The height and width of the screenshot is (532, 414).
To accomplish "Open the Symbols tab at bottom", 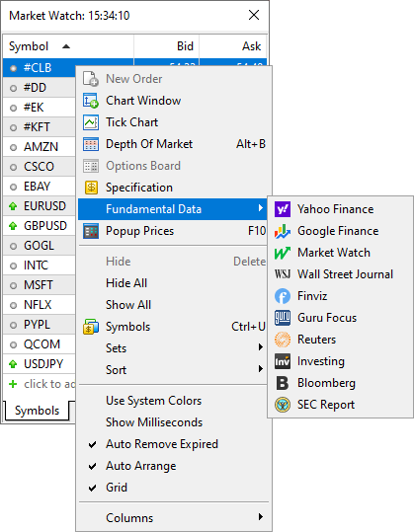I will coord(37,411).
